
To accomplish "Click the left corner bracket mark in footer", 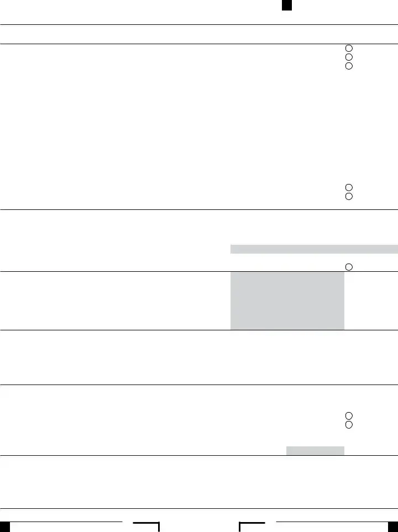I will click(146, 527).
